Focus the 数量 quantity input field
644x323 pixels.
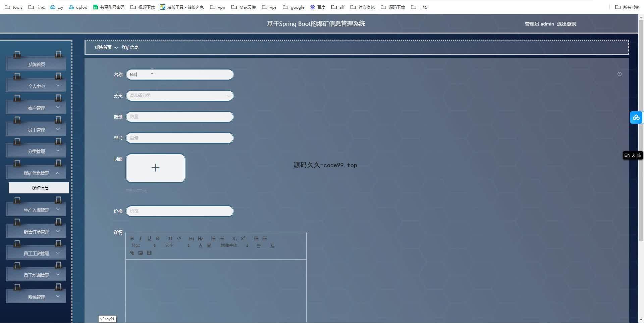179,117
